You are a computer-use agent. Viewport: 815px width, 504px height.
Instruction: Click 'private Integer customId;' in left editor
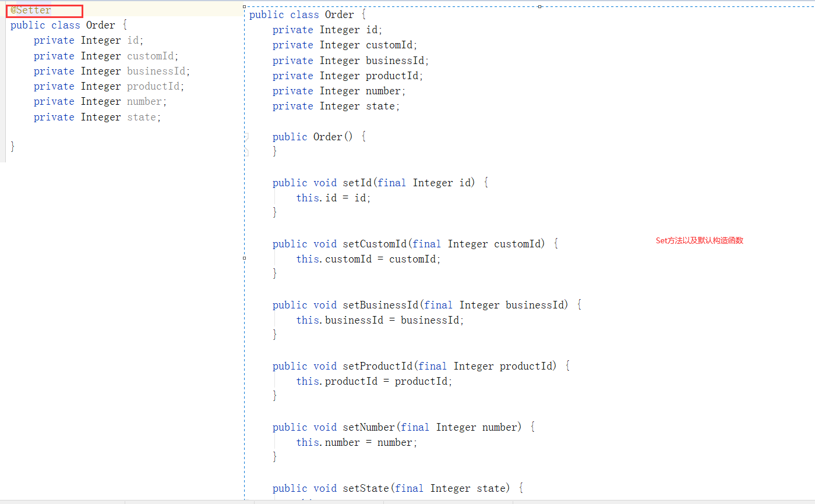point(106,56)
